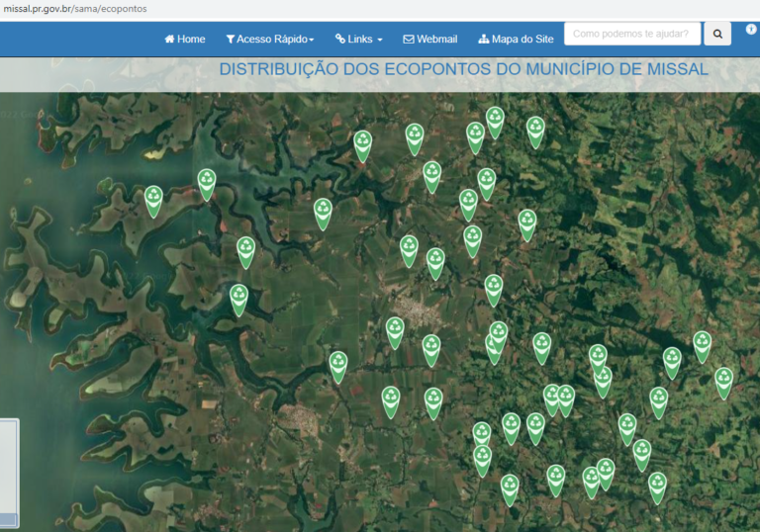
Task: Click the sitemap icon beside Mapa do Site
Action: click(x=483, y=39)
